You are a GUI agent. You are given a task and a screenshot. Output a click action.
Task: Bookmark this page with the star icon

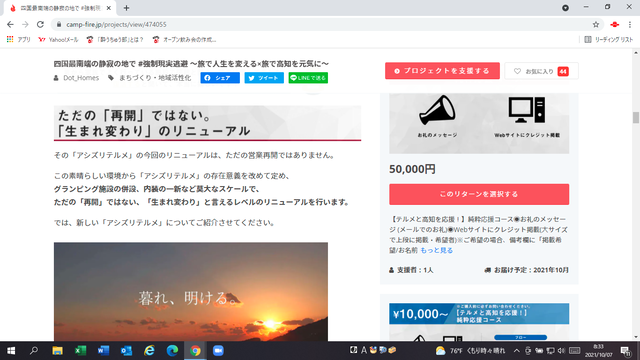coord(596,24)
